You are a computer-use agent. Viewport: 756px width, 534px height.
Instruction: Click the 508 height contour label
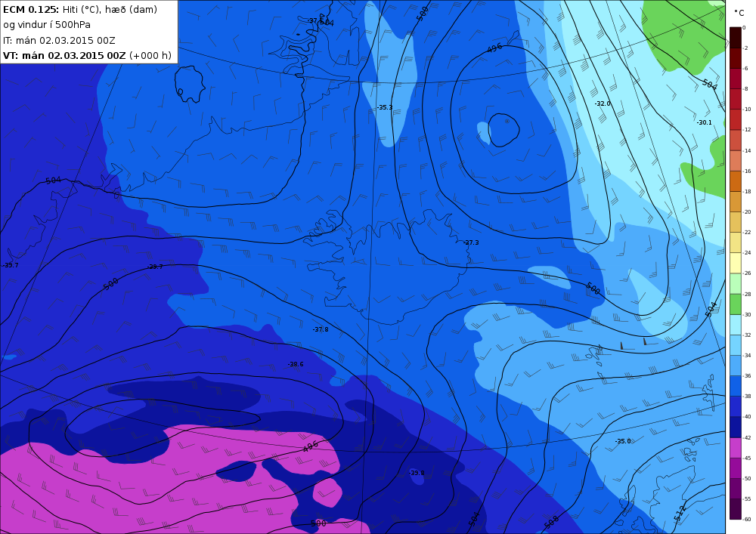(x=552, y=521)
